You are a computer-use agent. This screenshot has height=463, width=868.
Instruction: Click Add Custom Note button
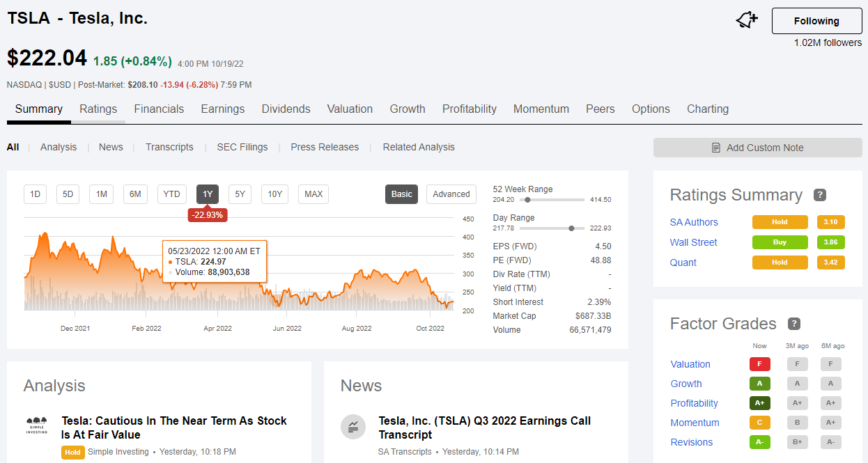[757, 148]
